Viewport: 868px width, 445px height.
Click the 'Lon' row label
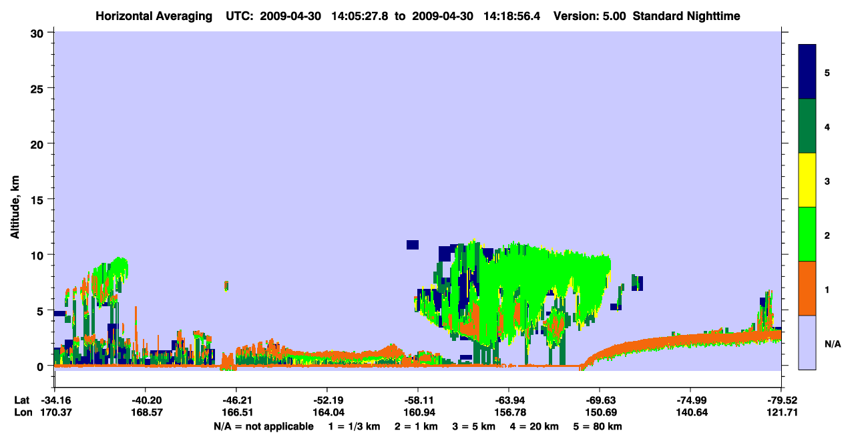[x=23, y=412]
